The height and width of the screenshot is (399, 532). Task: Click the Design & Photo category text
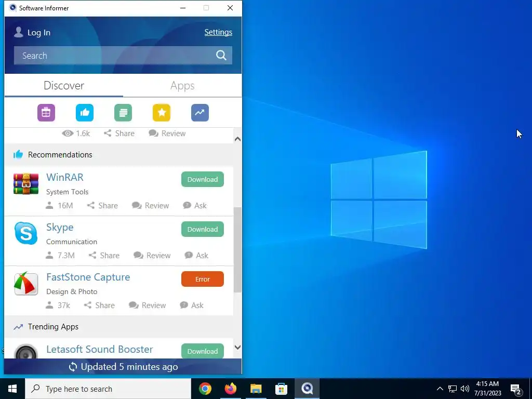pyautogui.click(x=72, y=292)
